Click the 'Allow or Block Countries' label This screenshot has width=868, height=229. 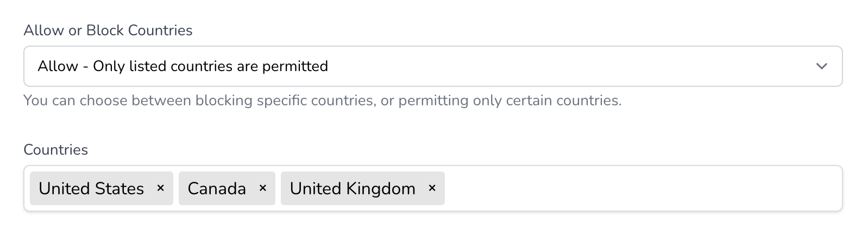[x=108, y=30]
